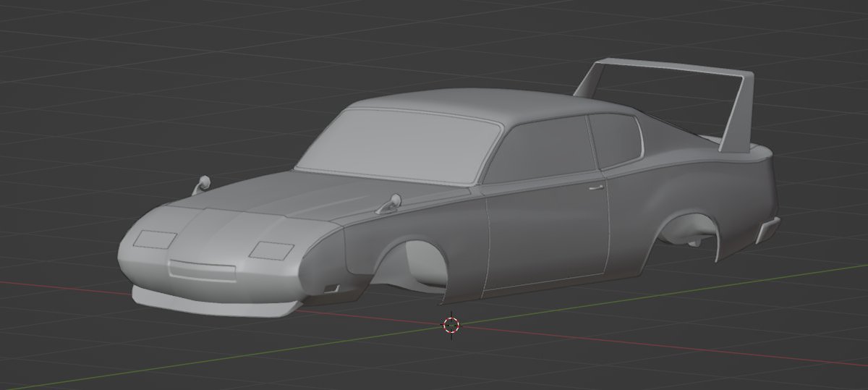
Task: Select the rear bumper corner
Action: pos(767,229)
